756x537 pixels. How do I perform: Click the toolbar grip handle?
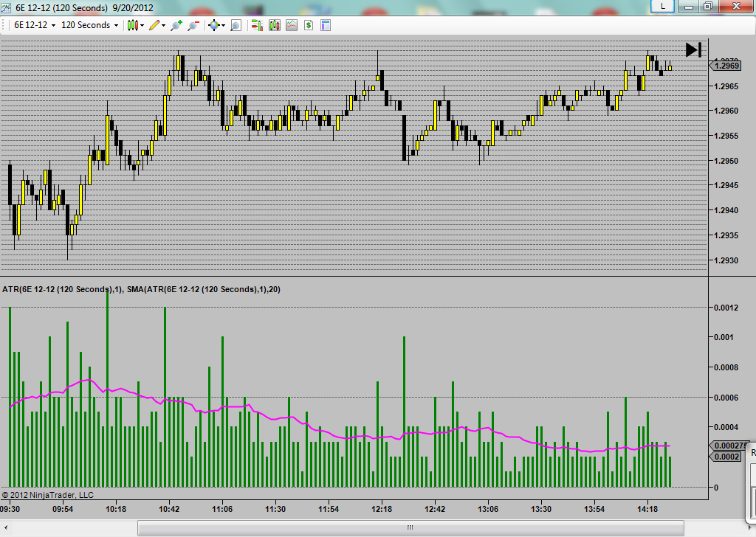4,25
